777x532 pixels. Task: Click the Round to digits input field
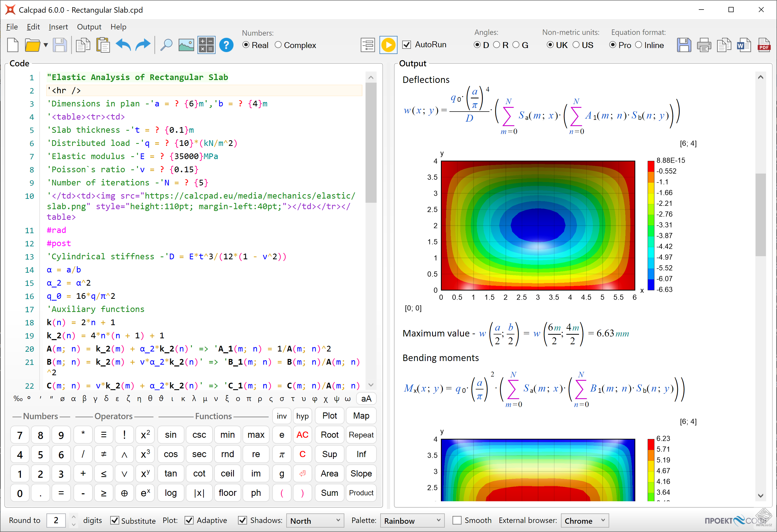pos(56,520)
